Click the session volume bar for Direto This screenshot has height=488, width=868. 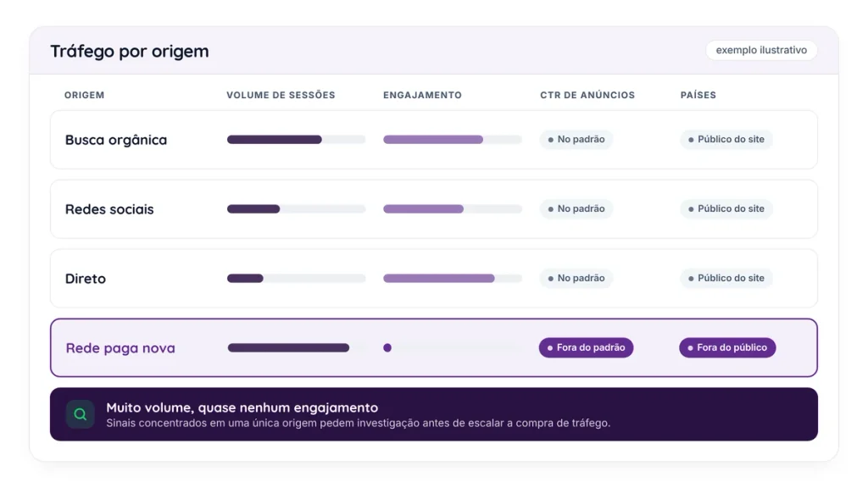pyautogui.click(x=296, y=278)
